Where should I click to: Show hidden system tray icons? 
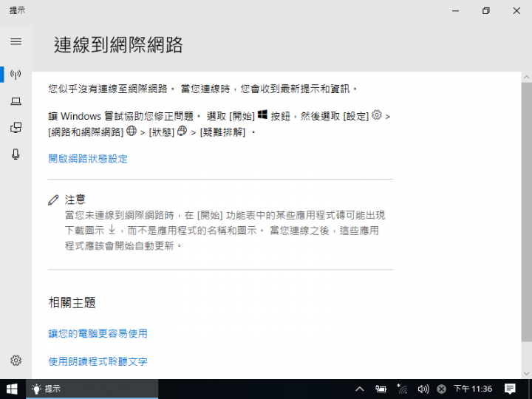tap(360, 389)
